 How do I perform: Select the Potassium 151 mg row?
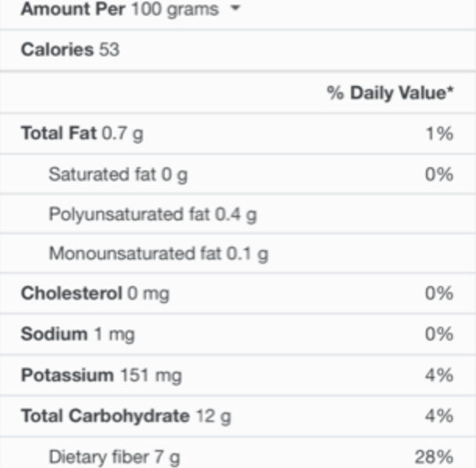click(238, 375)
